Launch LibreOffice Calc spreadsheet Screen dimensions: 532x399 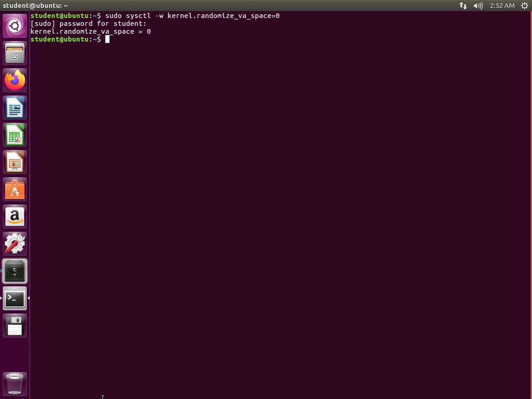15,135
